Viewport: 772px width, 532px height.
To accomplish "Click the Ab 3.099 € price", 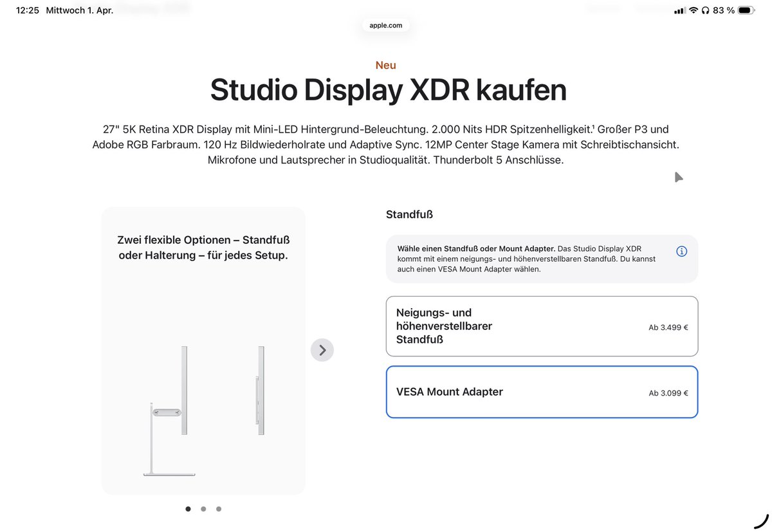I will pos(668,393).
